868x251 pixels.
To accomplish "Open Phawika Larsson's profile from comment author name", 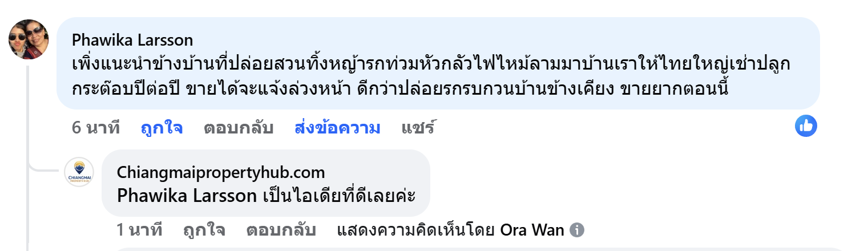I will pos(132,40).
